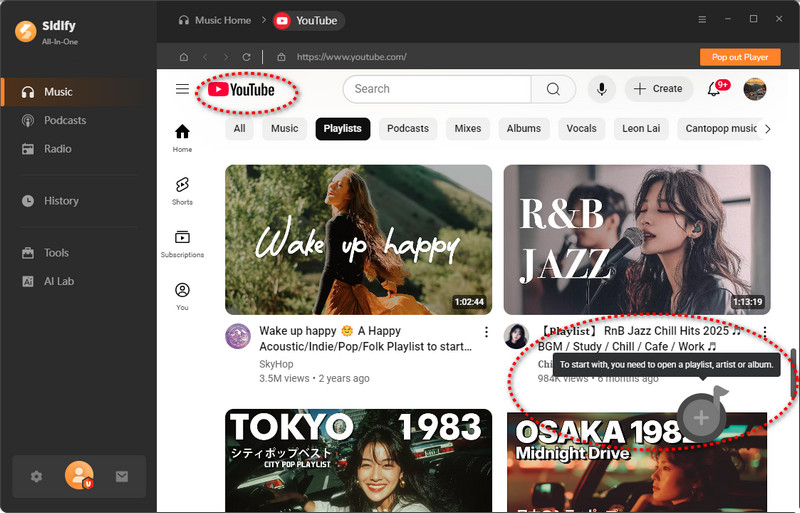Select the Playlists filter chip
Image resolution: width=800 pixels, height=513 pixels.
tap(343, 129)
